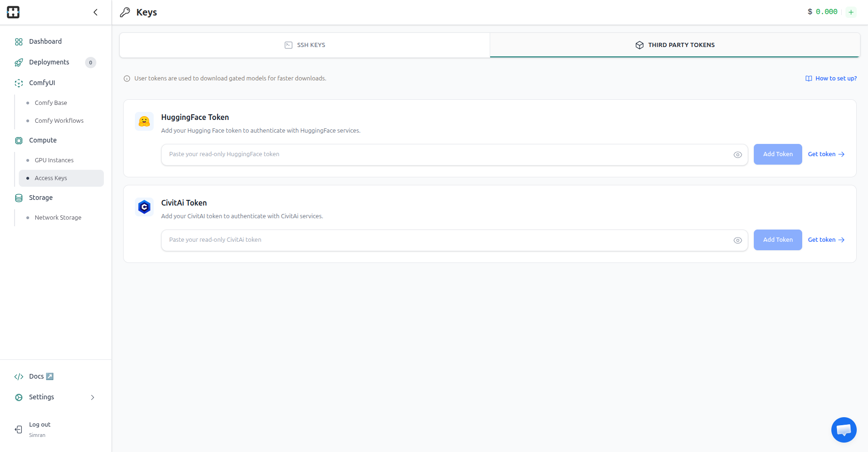This screenshot has height=452, width=868.
Task: Log out of the account
Action: (x=39, y=424)
